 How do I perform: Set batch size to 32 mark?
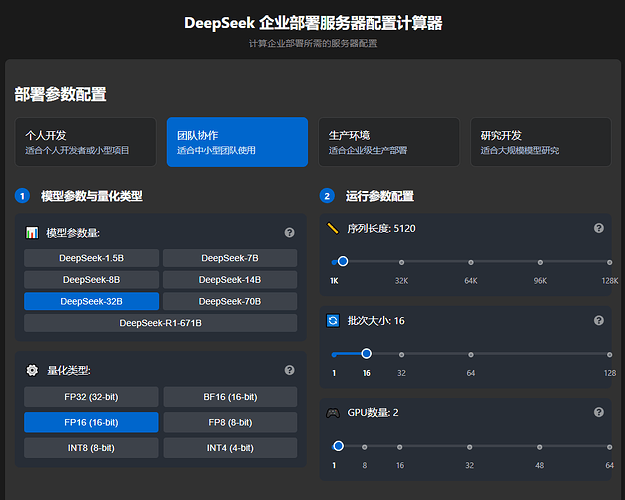pos(401,354)
